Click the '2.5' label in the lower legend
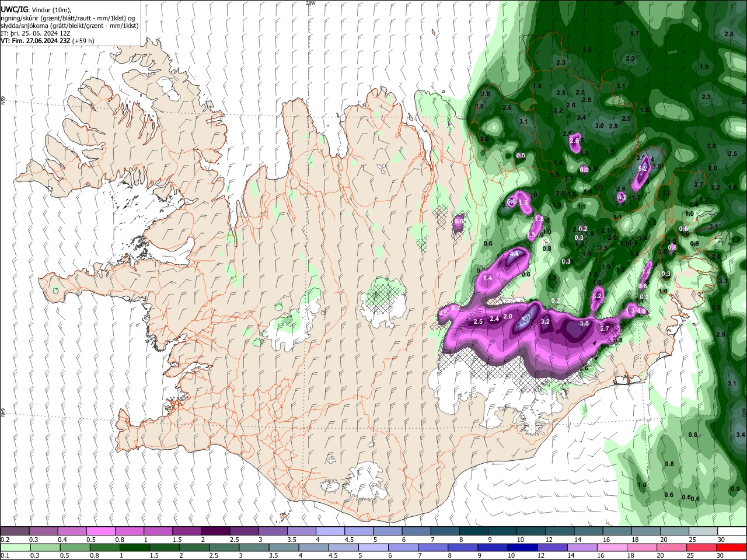Viewport: 747px width, 560px height. point(214,556)
